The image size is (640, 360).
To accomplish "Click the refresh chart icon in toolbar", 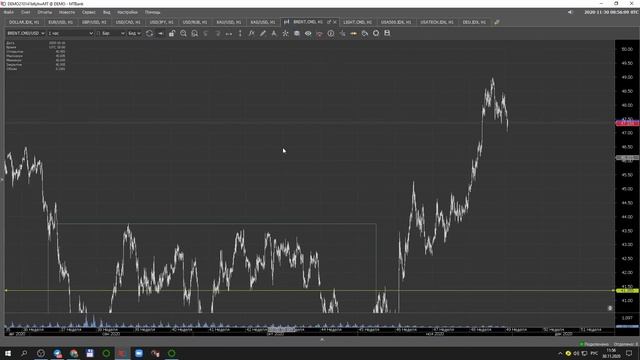I will pyautogui.click(x=149, y=33).
